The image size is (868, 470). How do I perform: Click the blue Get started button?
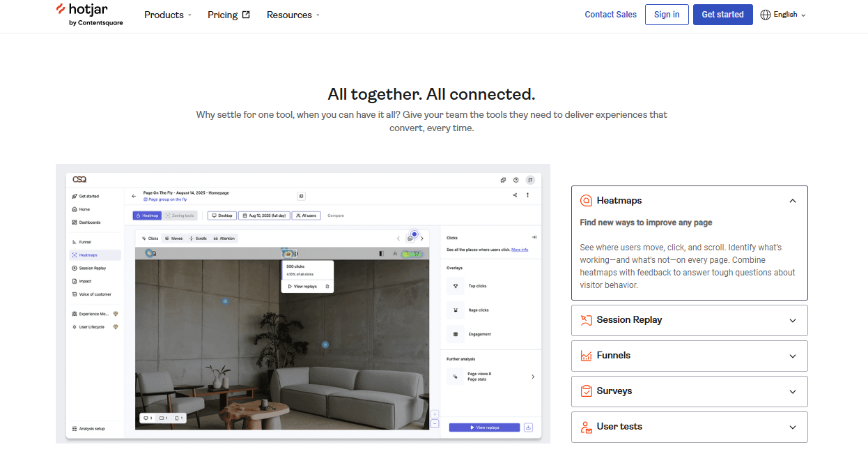722,15
